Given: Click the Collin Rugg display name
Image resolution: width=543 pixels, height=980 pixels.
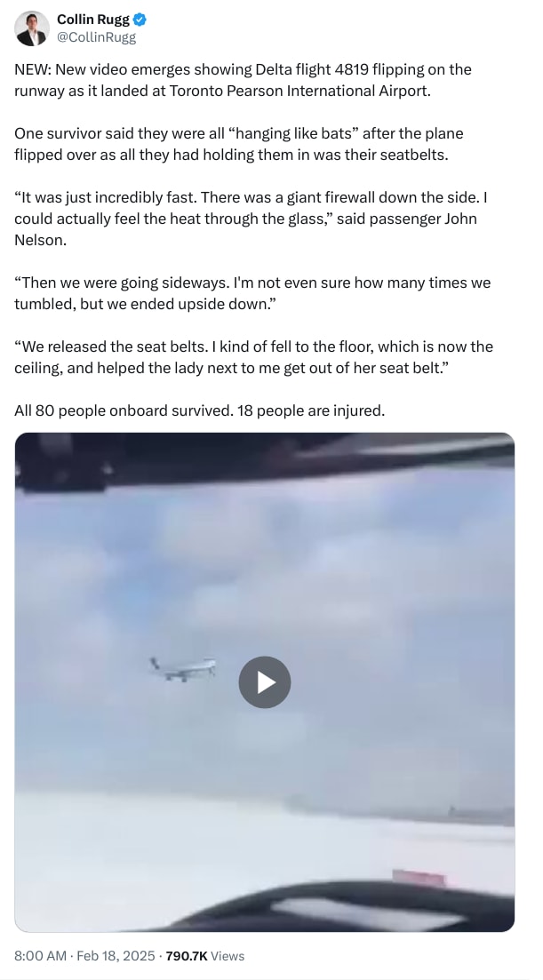Looking at the screenshot, I should point(93,20).
